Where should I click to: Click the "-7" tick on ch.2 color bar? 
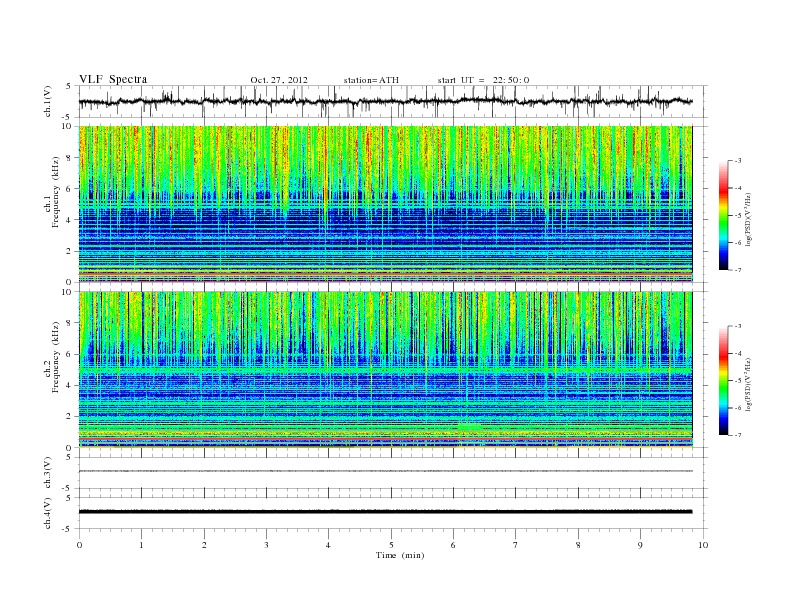coord(738,435)
